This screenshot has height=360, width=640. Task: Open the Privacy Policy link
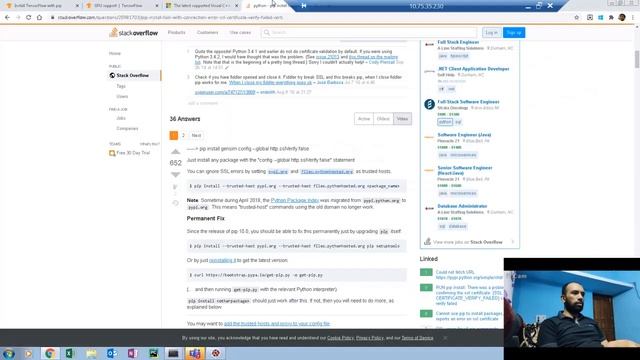click(x=369, y=338)
